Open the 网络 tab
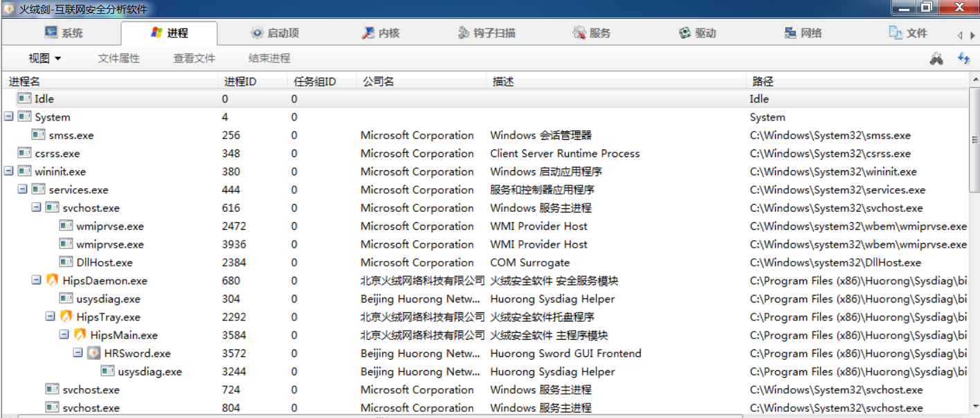 click(x=803, y=33)
